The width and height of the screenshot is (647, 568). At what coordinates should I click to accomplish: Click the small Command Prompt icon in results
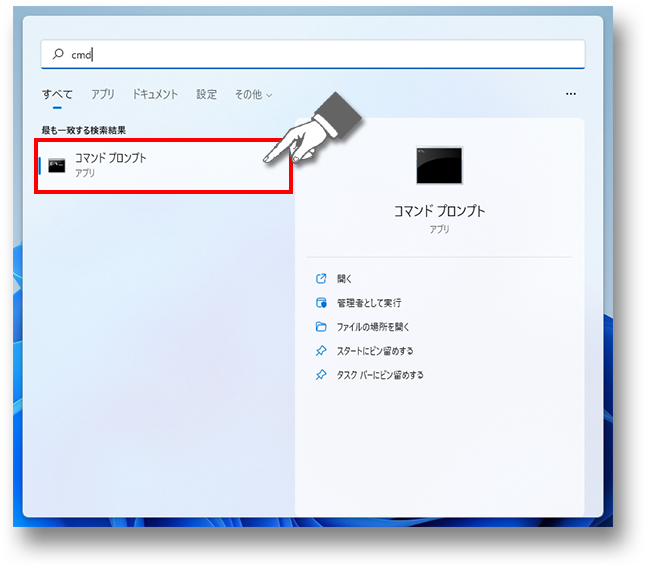pyautogui.click(x=57, y=165)
